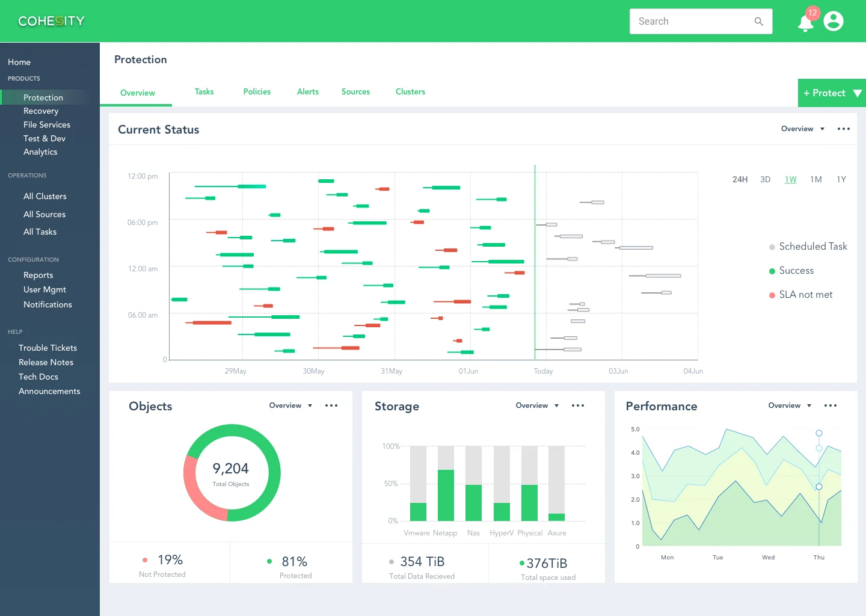This screenshot has width=866, height=616.
Task: Select the 1M time range
Action: coord(816,179)
